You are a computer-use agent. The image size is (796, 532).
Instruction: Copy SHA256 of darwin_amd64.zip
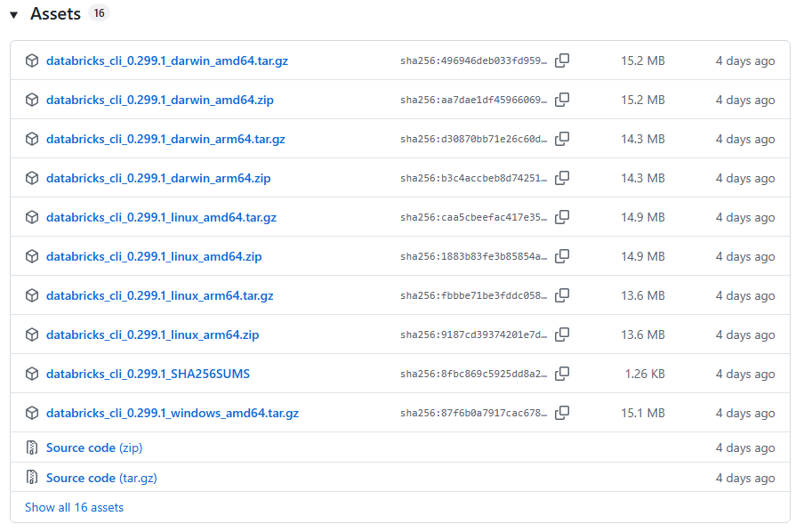(x=562, y=100)
